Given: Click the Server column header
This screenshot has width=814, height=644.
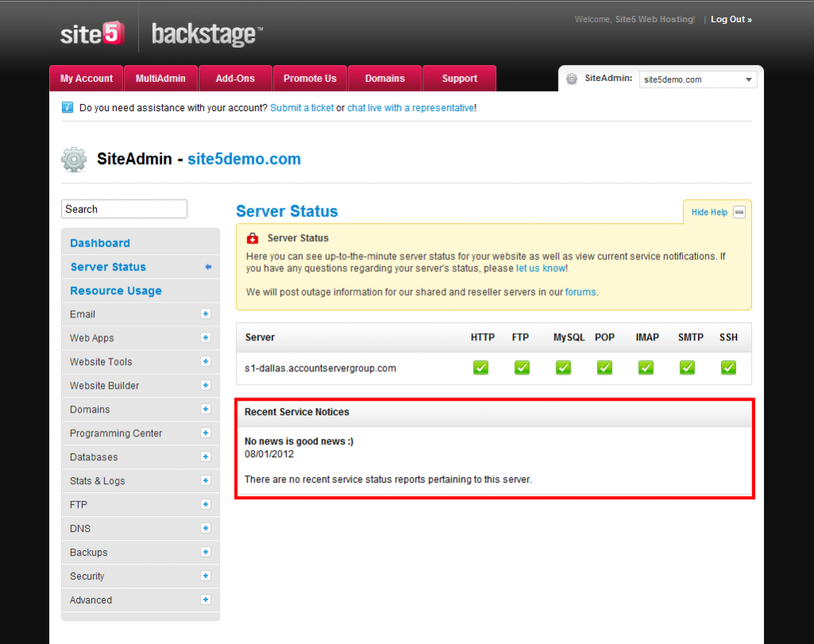Looking at the screenshot, I should click(260, 338).
